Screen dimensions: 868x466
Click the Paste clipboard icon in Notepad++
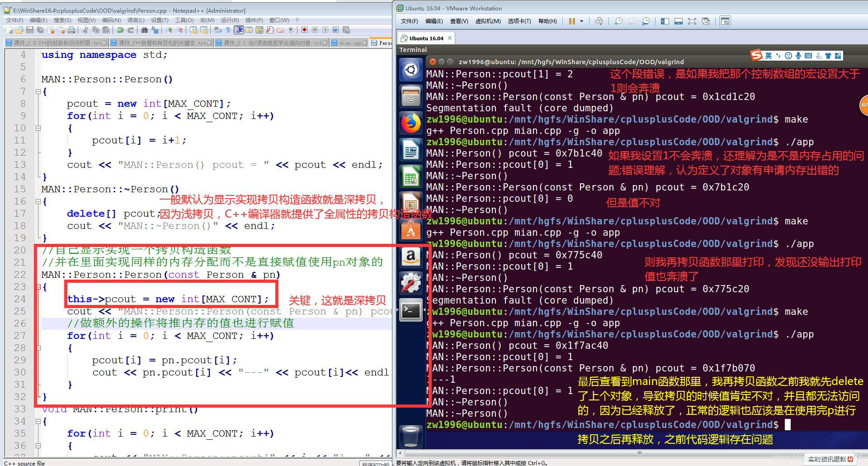(106, 30)
